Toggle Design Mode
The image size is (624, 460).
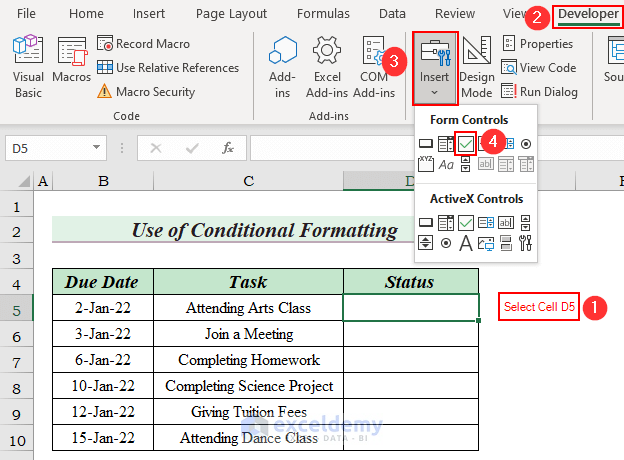coord(477,67)
